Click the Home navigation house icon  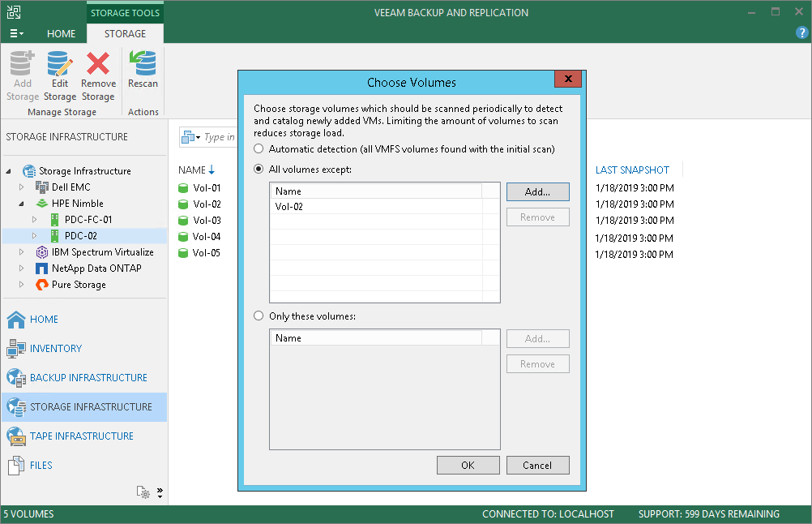point(16,320)
